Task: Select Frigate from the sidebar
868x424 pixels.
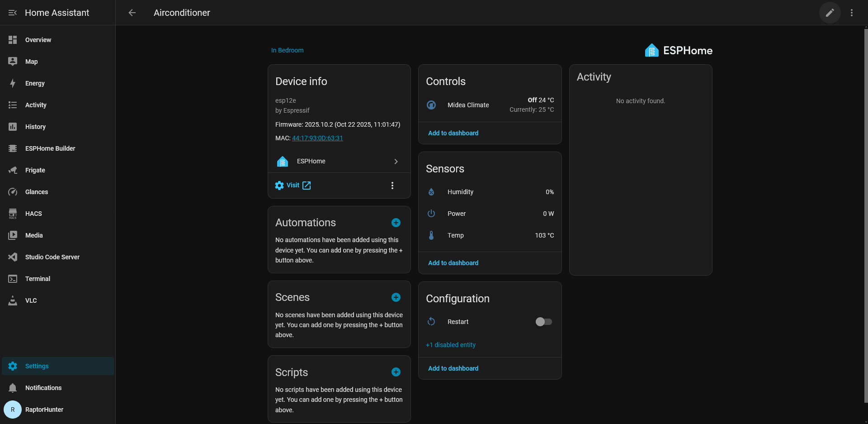Action: tap(35, 170)
